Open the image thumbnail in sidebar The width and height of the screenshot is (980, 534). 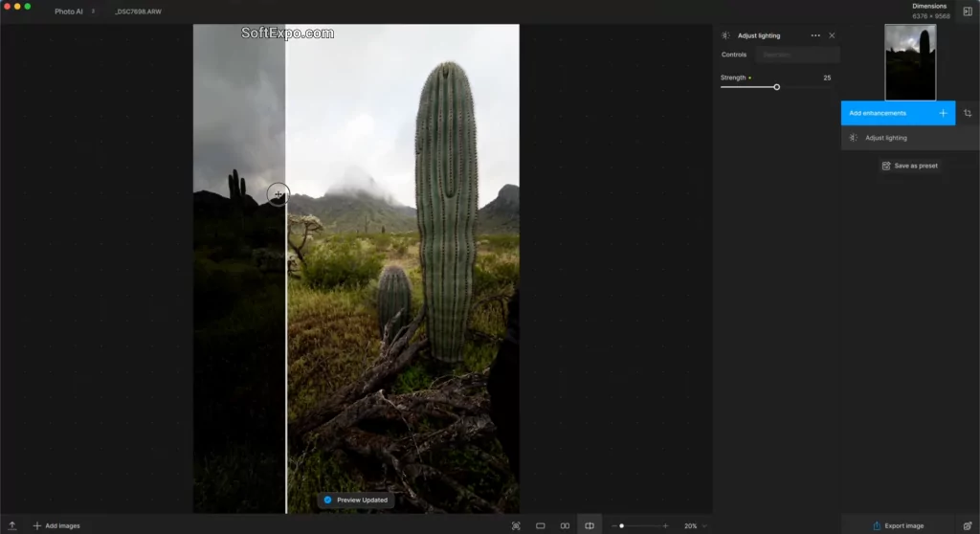[x=910, y=62]
